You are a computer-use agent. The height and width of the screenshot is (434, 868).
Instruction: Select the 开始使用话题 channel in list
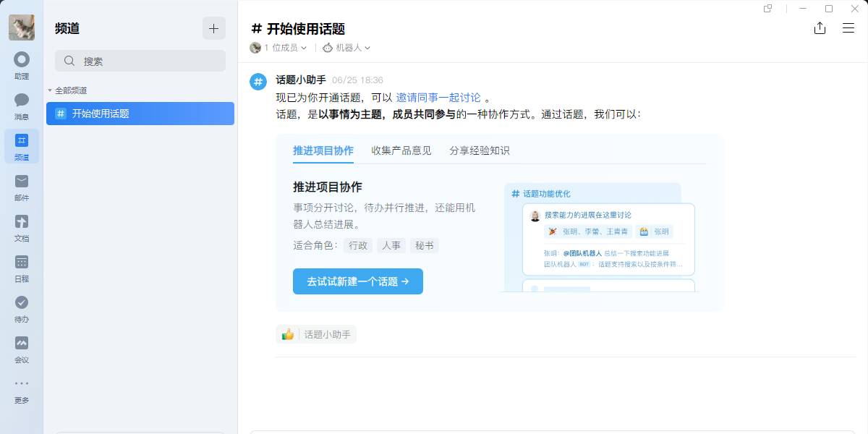[140, 114]
